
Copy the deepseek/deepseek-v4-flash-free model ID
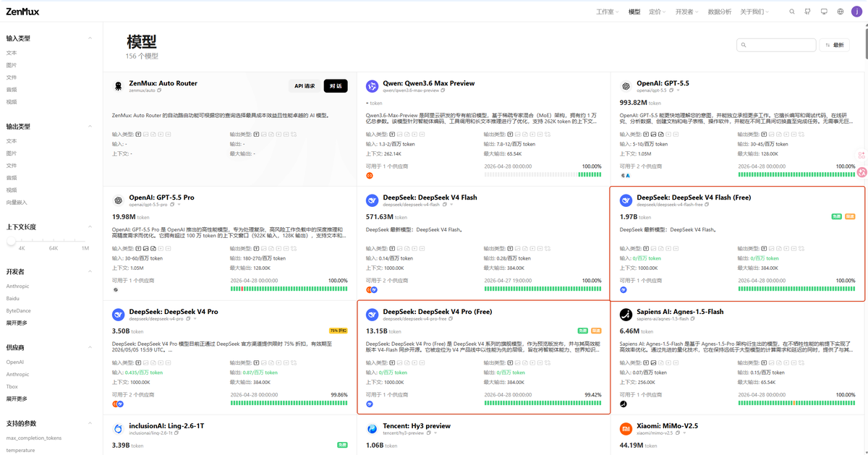pyautogui.click(x=707, y=205)
